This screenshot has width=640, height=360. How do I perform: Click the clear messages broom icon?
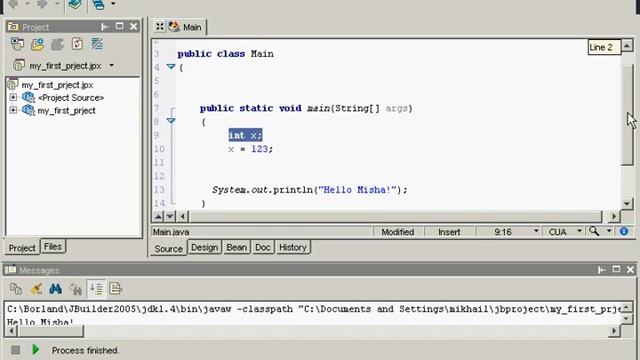pyautogui.click(x=36, y=289)
